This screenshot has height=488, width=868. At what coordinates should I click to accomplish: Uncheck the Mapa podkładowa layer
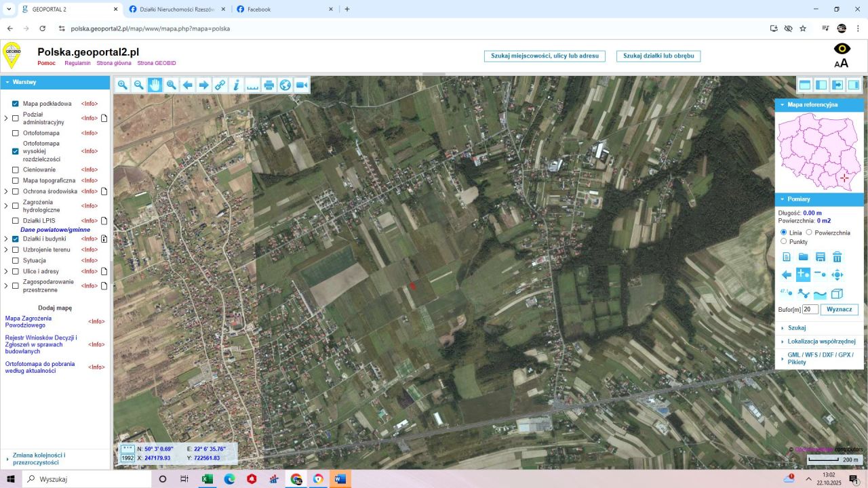coord(15,104)
